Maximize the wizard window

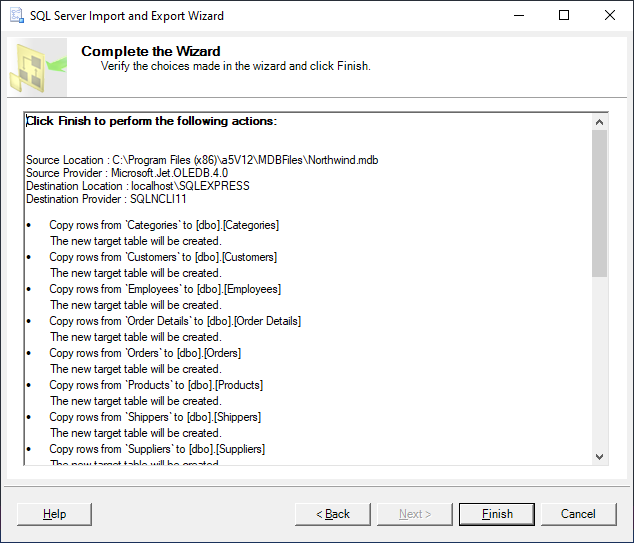point(564,15)
